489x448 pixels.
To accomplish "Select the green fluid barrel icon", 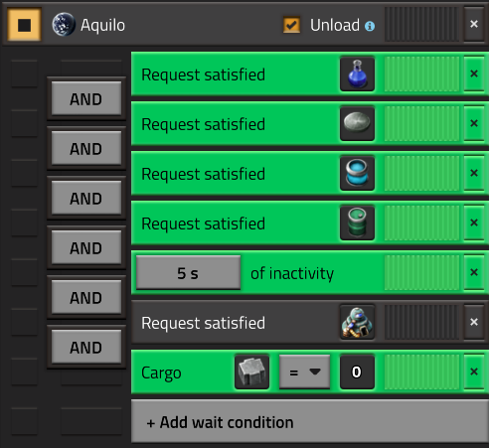I will click(357, 223).
